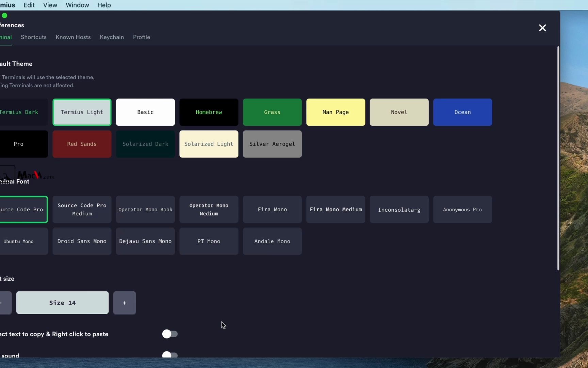588x368 pixels.
Task: Decrease font size with minus button
Action: pos(5,303)
